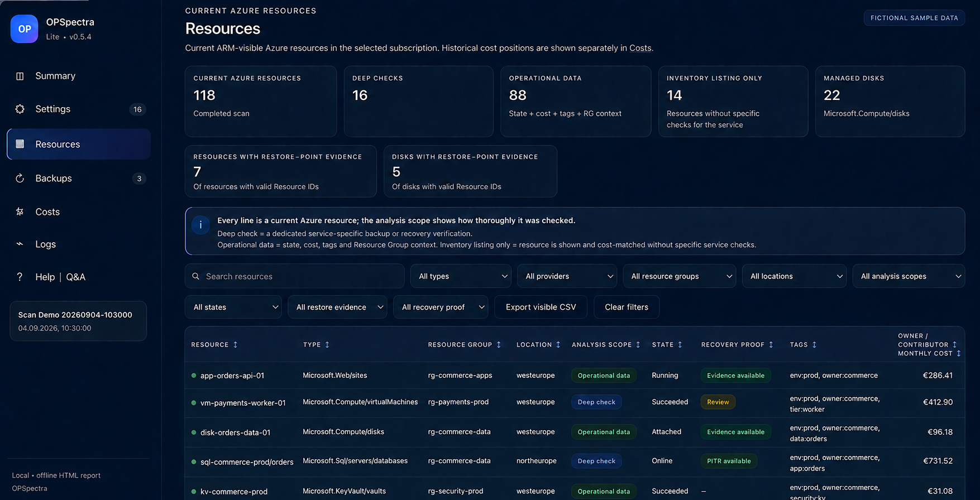
Task: Sort by Tags column arrow
Action: point(814,345)
